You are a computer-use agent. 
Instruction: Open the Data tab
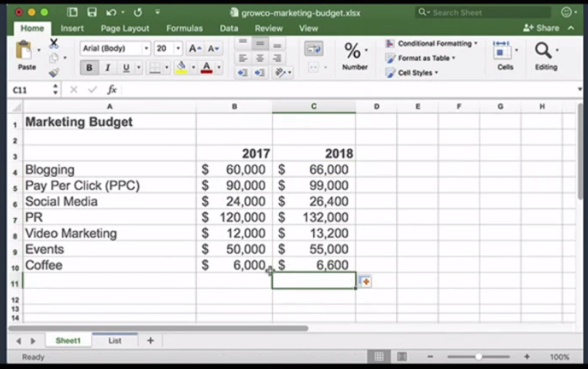pyautogui.click(x=229, y=28)
